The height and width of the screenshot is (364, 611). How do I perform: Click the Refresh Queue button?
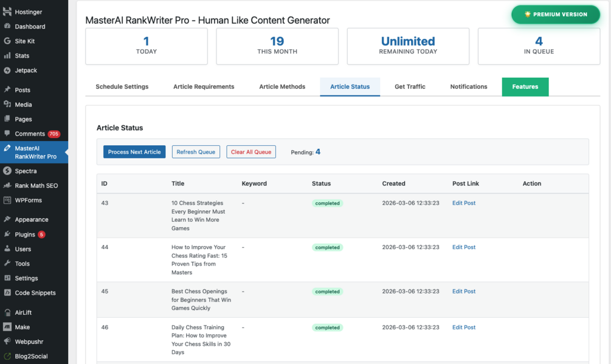click(196, 152)
